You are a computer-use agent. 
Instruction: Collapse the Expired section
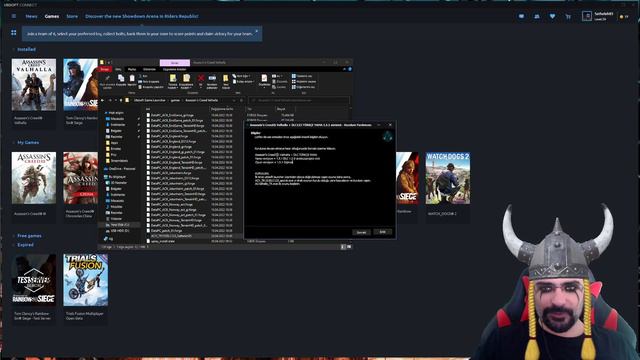(25, 245)
